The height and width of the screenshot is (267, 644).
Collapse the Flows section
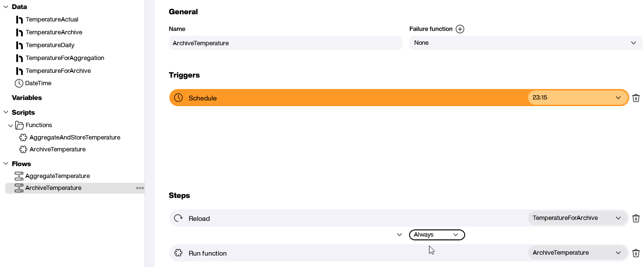coord(6,164)
